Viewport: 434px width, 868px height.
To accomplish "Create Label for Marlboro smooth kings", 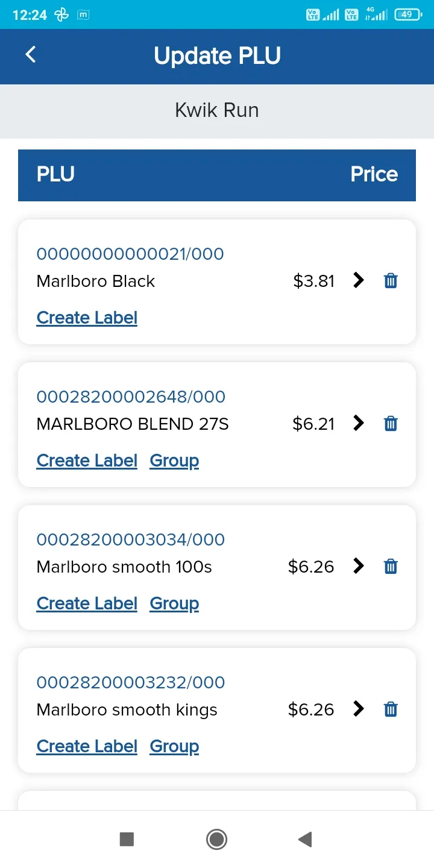I will pos(87,746).
